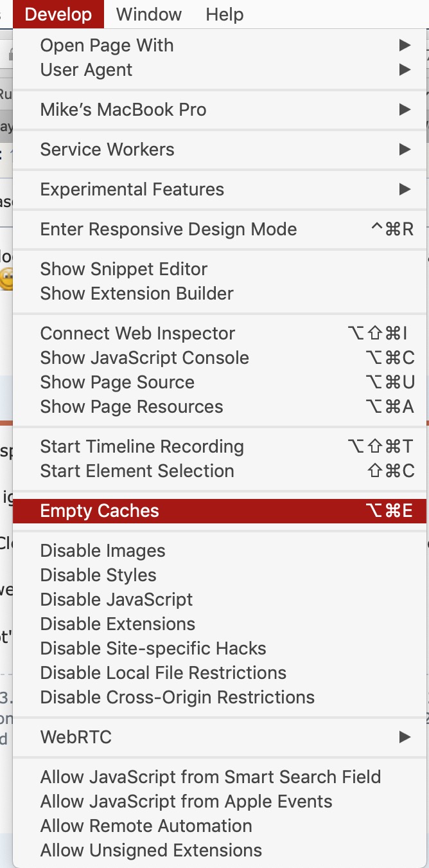Expand Mike's MacBook Pro submenu
This screenshot has width=429, height=868.
pyautogui.click(x=220, y=110)
